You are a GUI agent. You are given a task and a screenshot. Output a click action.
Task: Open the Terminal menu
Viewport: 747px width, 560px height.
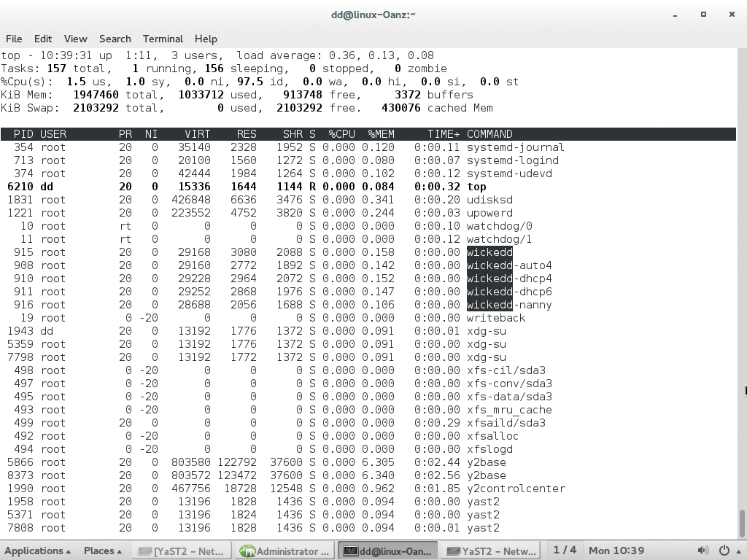[163, 39]
